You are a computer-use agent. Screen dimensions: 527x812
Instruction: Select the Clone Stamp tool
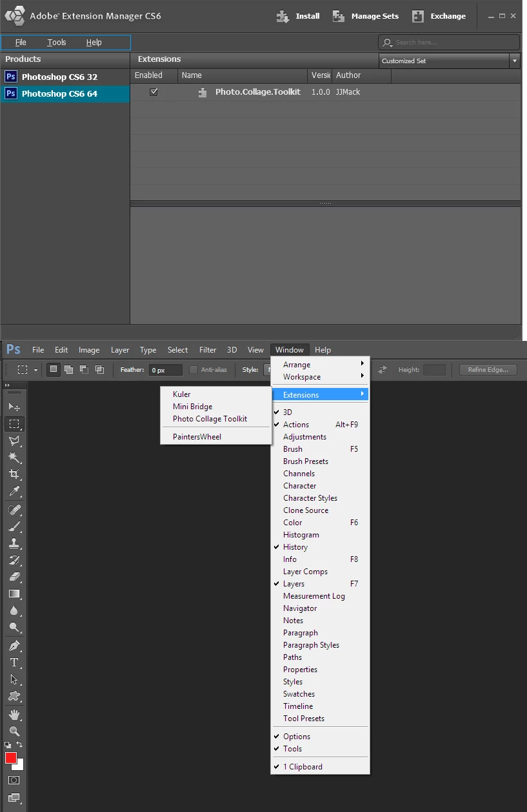[14, 543]
